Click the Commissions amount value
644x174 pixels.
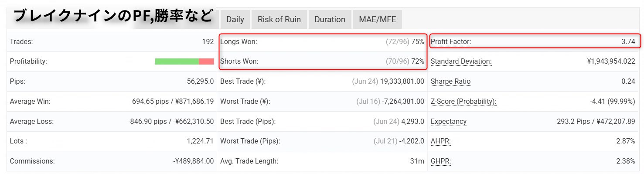(194, 161)
